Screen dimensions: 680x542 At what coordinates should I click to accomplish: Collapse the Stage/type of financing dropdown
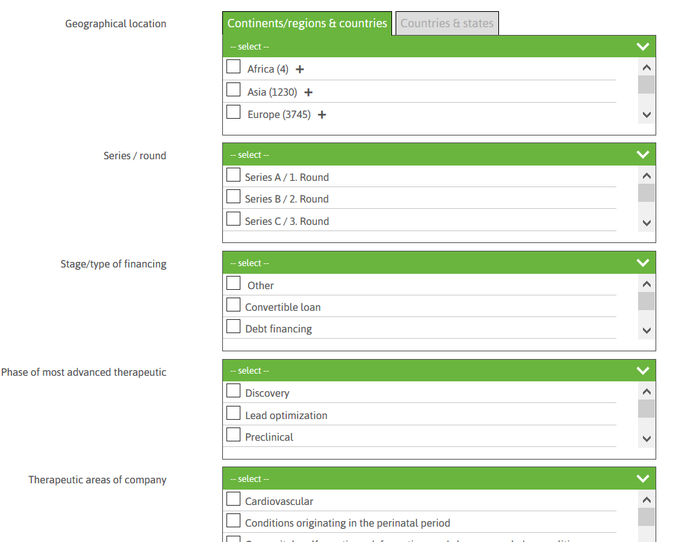pyautogui.click(x=439, y=263)
